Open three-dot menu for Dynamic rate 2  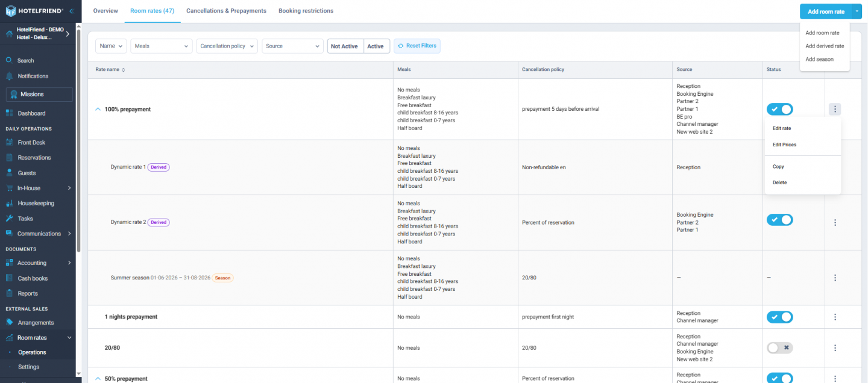pos(835,223)
